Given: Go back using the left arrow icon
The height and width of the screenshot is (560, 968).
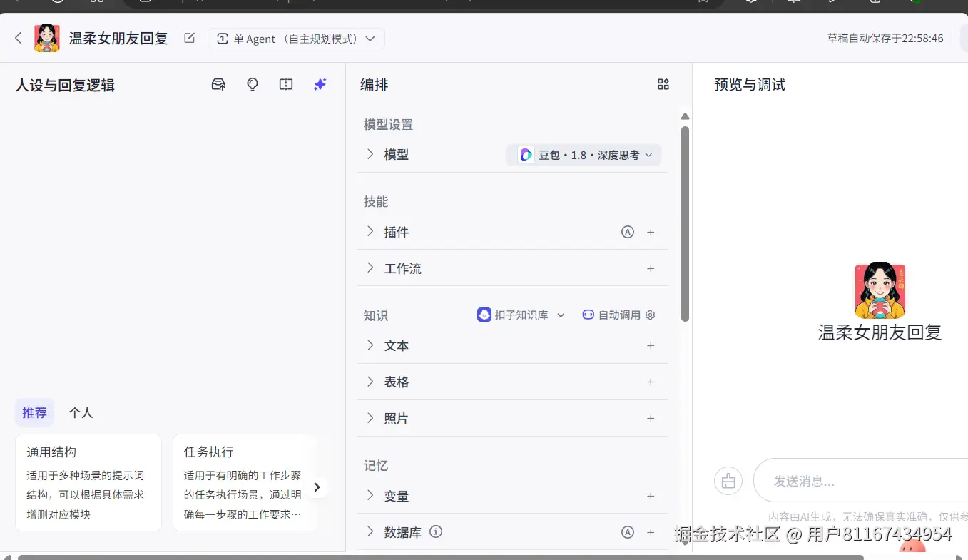Looking at the screenshot, I should click(19, 38).
